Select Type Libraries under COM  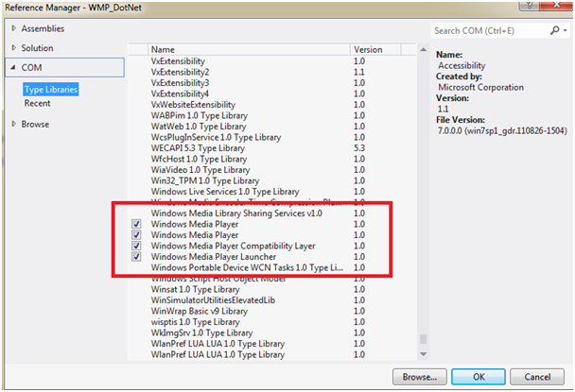[51, 89]
